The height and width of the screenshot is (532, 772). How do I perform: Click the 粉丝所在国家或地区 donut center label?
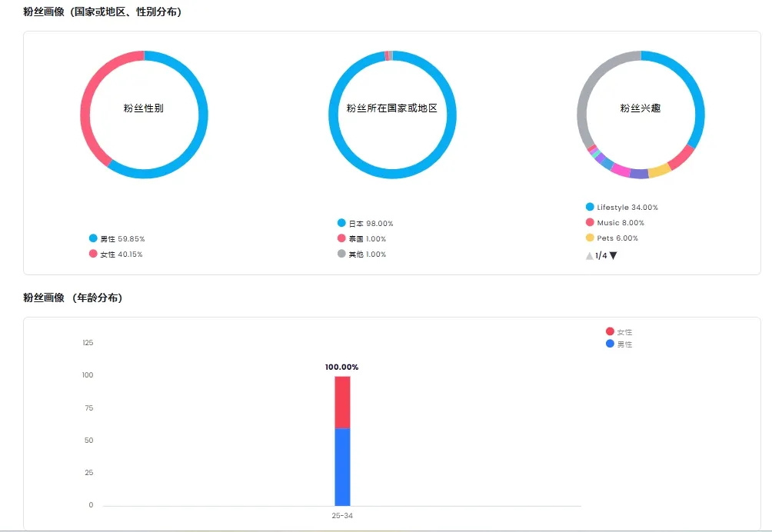[x=392, y=108]
